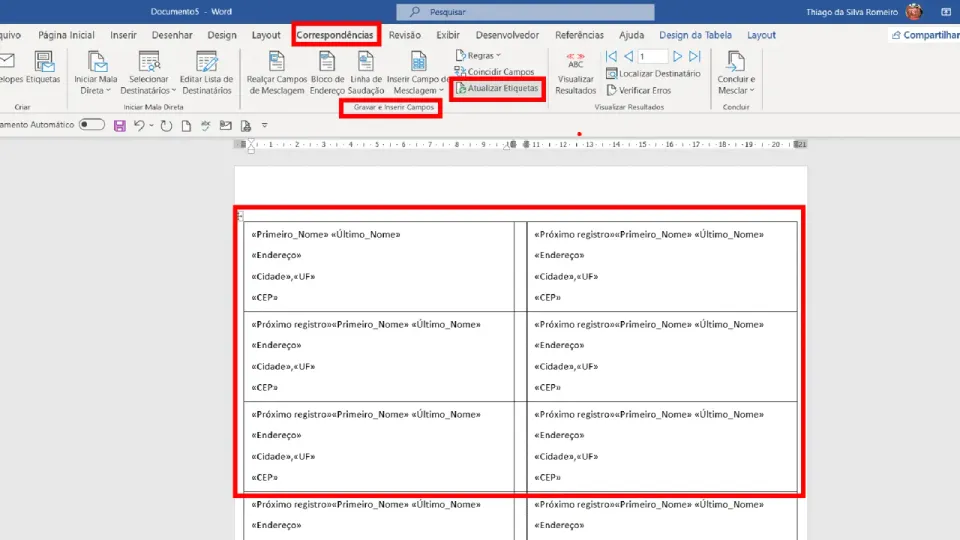Open the Revisão tab

pos(405,35)
